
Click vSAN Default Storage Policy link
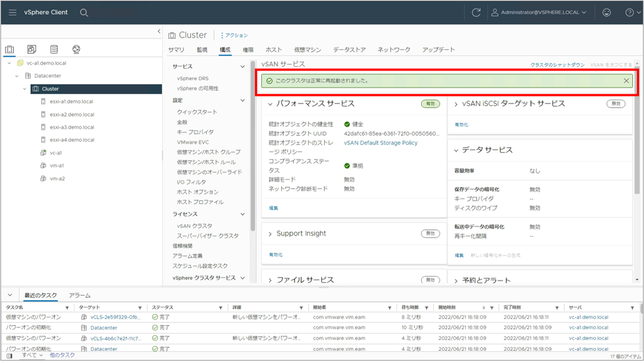pyautogui.click(x=381, y=143)
